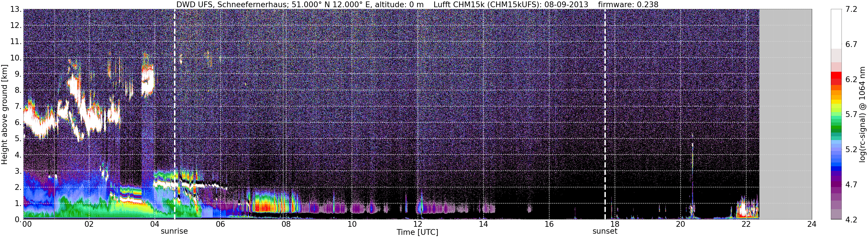Image resolution: width=868 pixels, height=238 pixels.
Task: Click y-axis tick label '9.'
Action: pos(18,74)
